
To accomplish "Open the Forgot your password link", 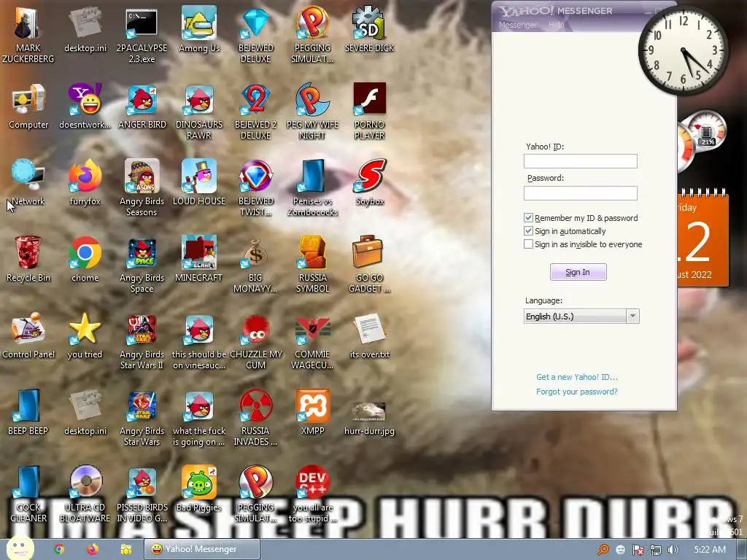I will [x=576, y=392].
